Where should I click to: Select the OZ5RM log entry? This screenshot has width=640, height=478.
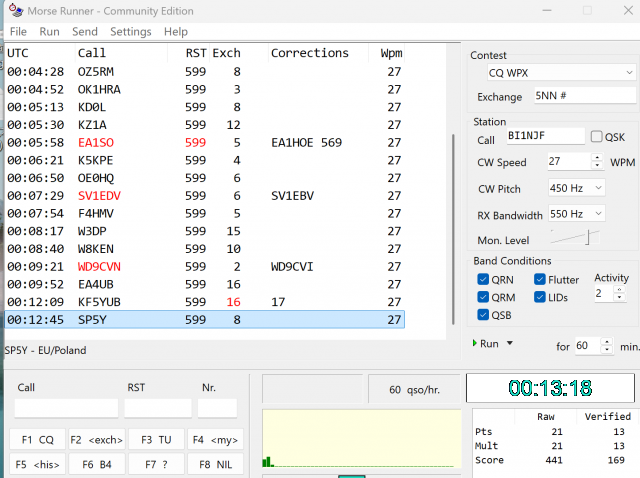[x=205, y=71]
